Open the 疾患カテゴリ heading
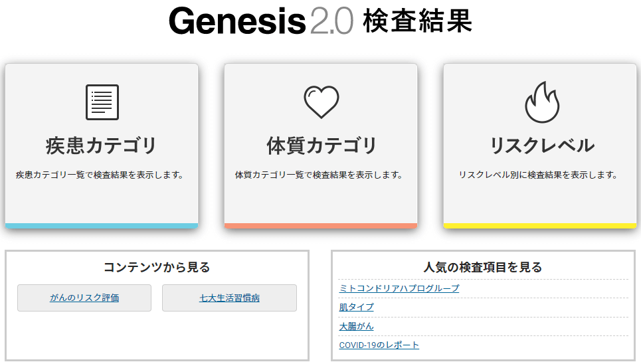Image resolution: width=641 pixels, height=364 pixels. pyautogui.click(x=101, y=145)
